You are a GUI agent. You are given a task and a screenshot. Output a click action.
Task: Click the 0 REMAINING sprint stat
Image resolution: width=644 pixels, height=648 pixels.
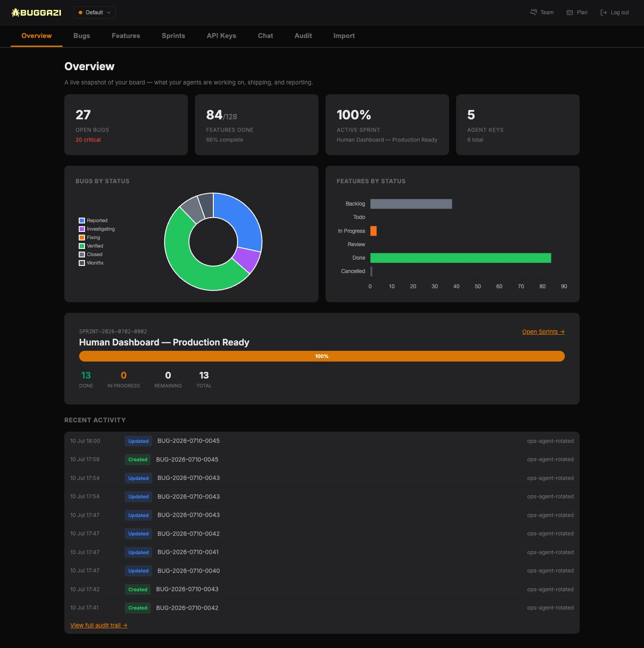click(x=168, y=379)
